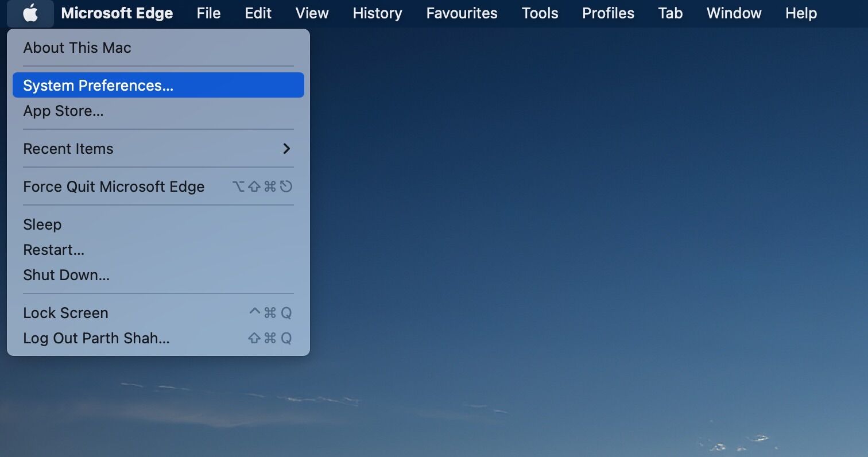Choose Restart… from Apple menu
The image size is (868, 457).
158,250
